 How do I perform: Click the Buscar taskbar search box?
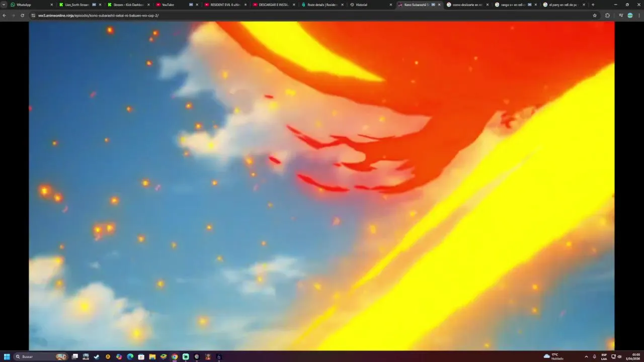click(x=41, y=356)
